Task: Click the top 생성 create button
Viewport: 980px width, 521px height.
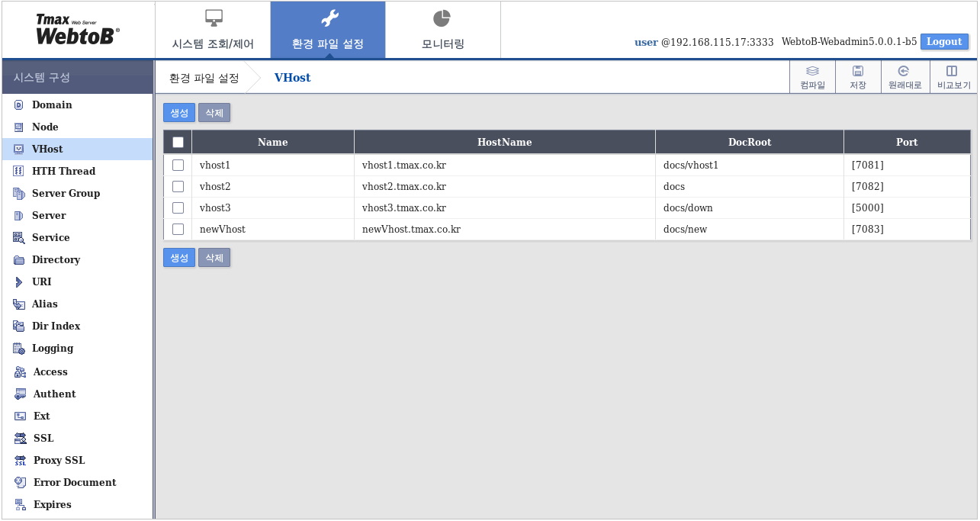Action: click(179, 113)
